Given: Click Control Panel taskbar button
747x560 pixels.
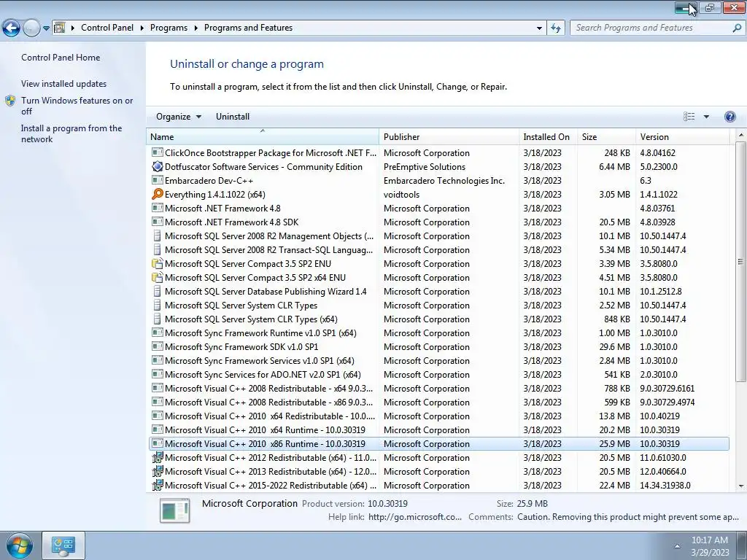Looking at the screenshot, I should click(63, 545).
